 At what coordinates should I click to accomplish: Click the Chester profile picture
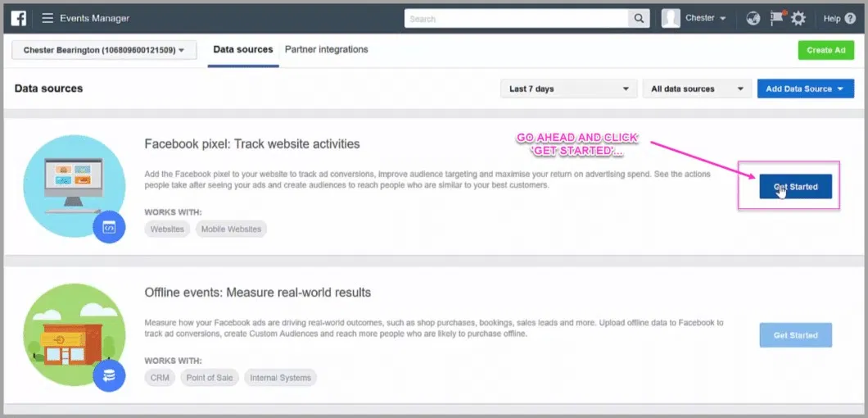[671, 18]
